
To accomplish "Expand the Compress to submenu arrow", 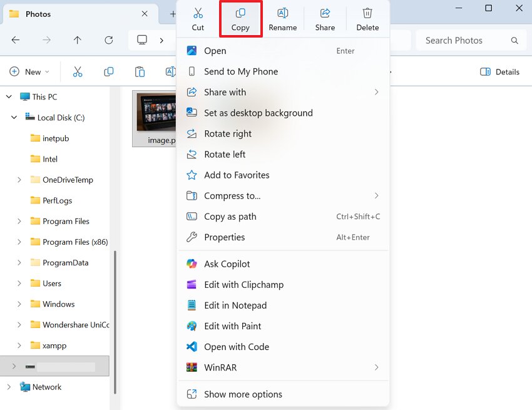I will (x=376, y=196).
